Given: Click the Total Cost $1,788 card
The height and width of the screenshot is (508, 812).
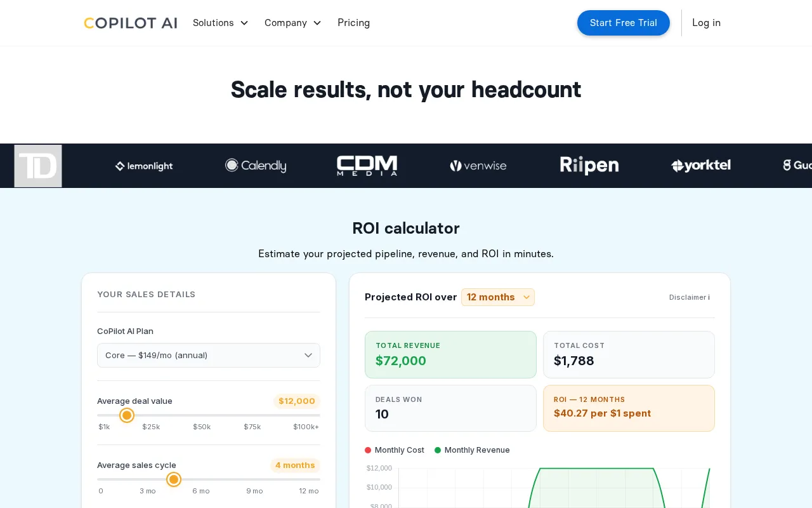Looking at the screenshot, I should coord(629,354).
